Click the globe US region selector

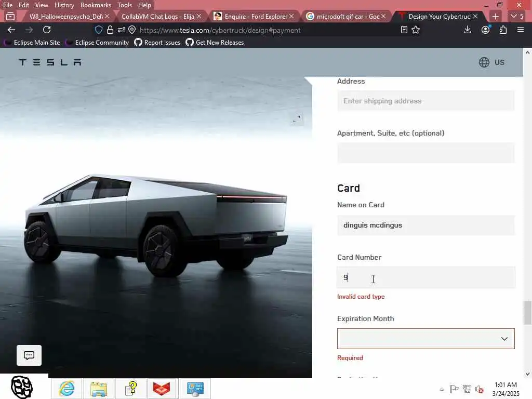[x=491, y=62]
